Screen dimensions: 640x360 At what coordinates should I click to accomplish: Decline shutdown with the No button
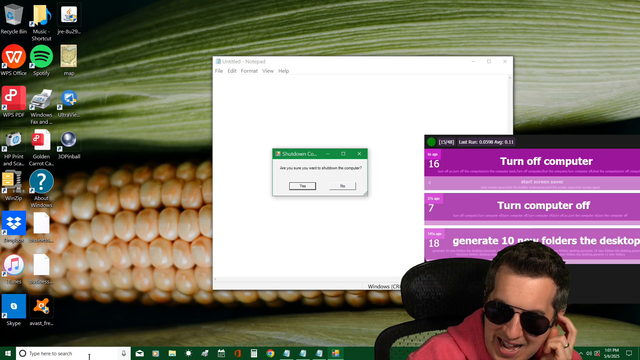pyautogui.click(x=342, y=186)
